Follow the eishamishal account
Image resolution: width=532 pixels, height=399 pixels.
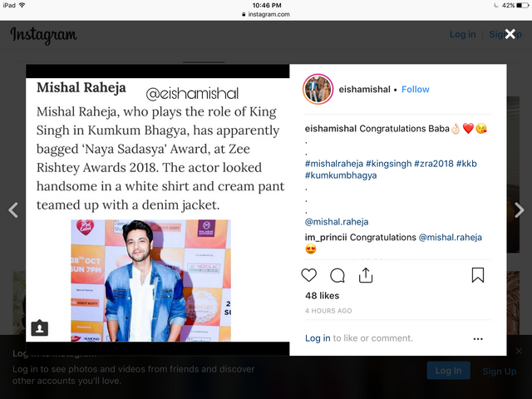[x=416, y=89]
